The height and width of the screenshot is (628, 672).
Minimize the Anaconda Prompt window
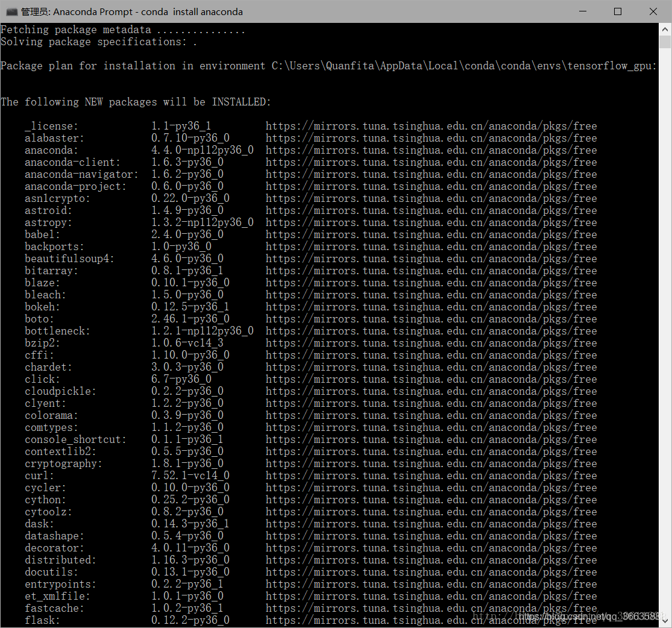coord(582,11)
